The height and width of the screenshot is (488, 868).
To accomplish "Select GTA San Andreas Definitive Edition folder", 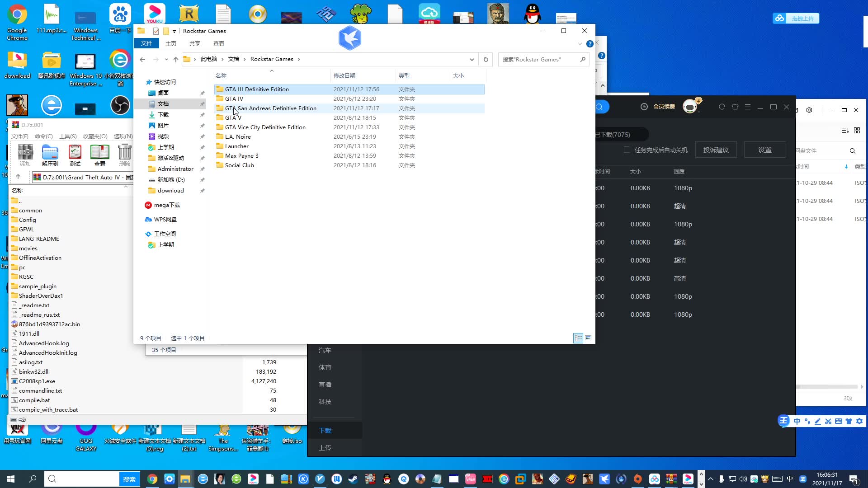I will 349,108.
